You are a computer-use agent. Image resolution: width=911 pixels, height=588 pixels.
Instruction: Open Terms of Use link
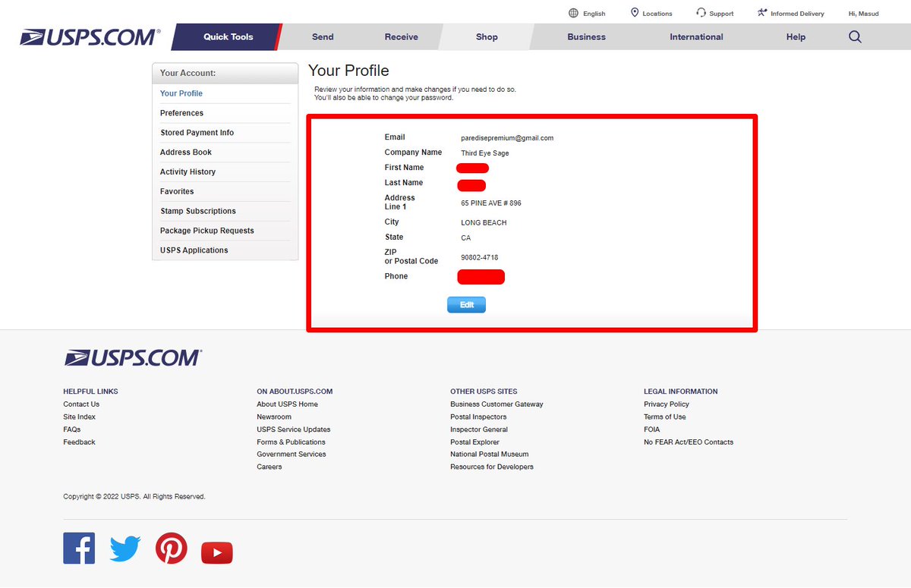(665, 417)
